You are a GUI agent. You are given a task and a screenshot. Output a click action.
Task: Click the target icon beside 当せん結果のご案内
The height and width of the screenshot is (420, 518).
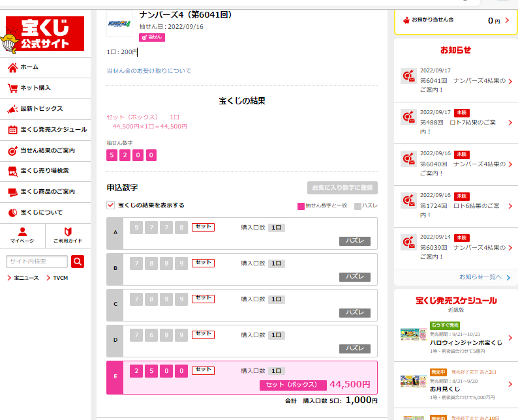point(12,151)
